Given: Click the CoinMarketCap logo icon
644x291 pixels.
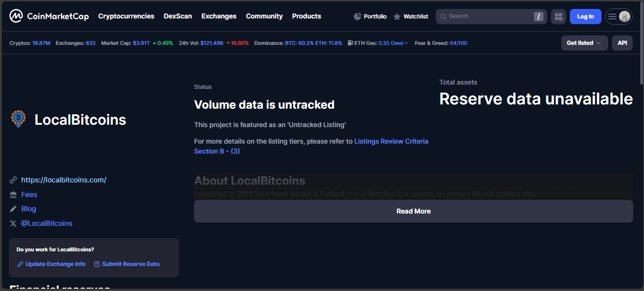Looking at the screenshot, I should point(16,16).
